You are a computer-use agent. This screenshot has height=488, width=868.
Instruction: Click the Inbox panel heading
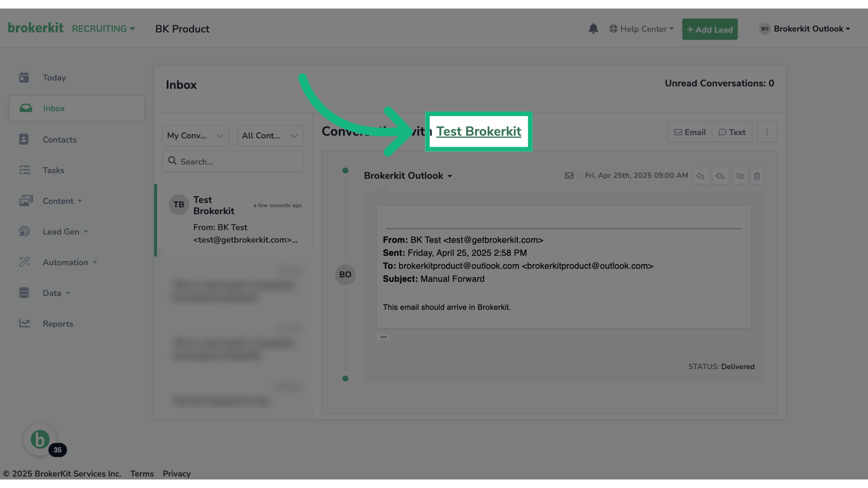point(181,85)
